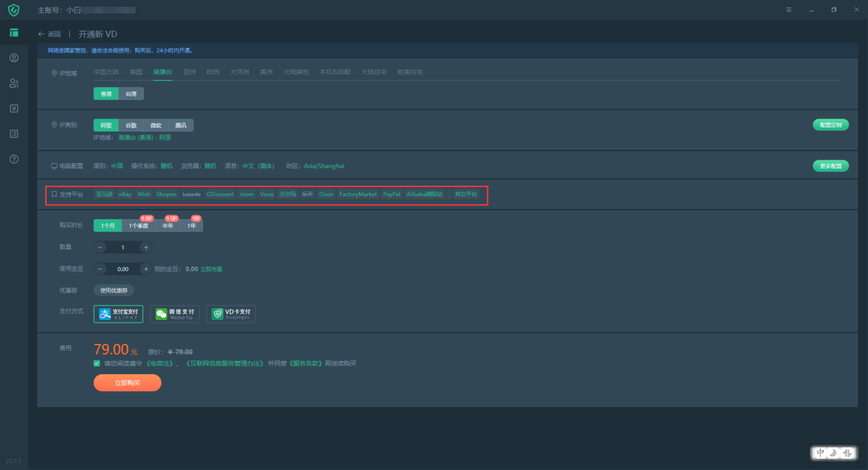The height and width of the screenshot is (470, 868).
Task: Click the moon icon in the IME bar
Action: pos(834,453)
